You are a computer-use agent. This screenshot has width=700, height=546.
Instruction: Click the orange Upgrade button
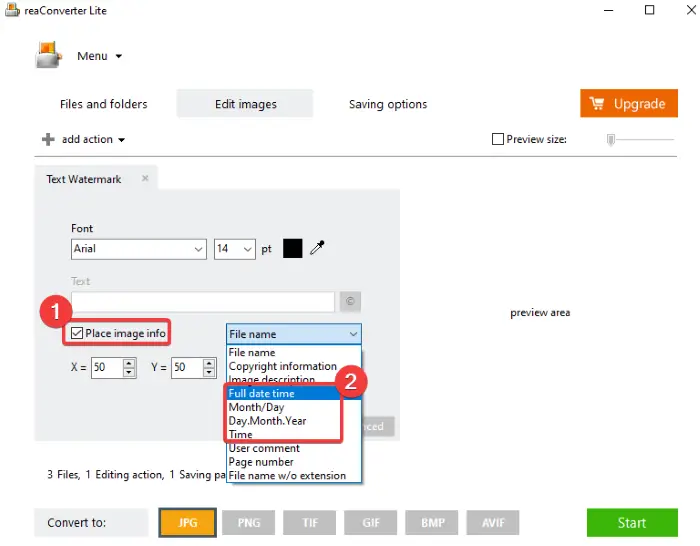[629, 103]
